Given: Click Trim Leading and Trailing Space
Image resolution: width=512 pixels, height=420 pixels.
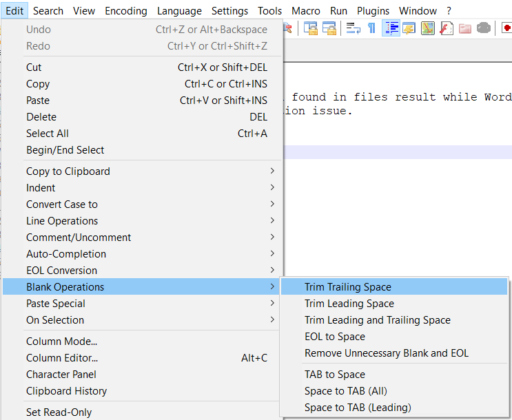Looking at the screenshot, I should (394, 319).
